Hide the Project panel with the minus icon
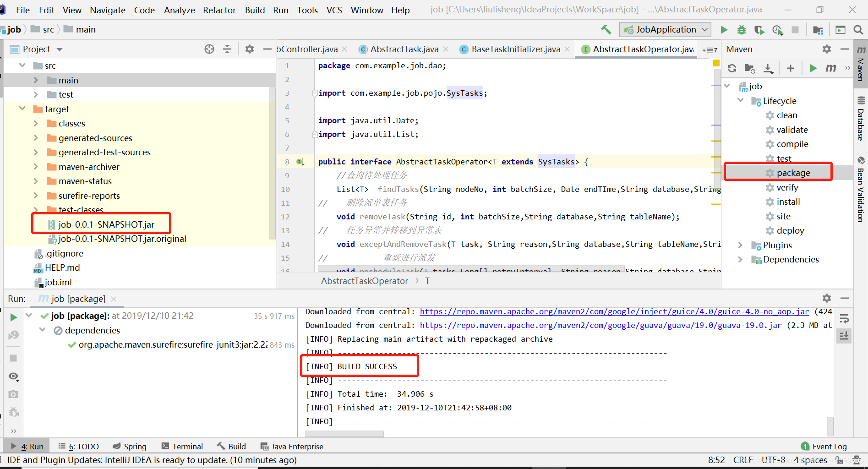The width and height of the screenshot is (868, 469). pyautogui.click(x=267, y=49)
